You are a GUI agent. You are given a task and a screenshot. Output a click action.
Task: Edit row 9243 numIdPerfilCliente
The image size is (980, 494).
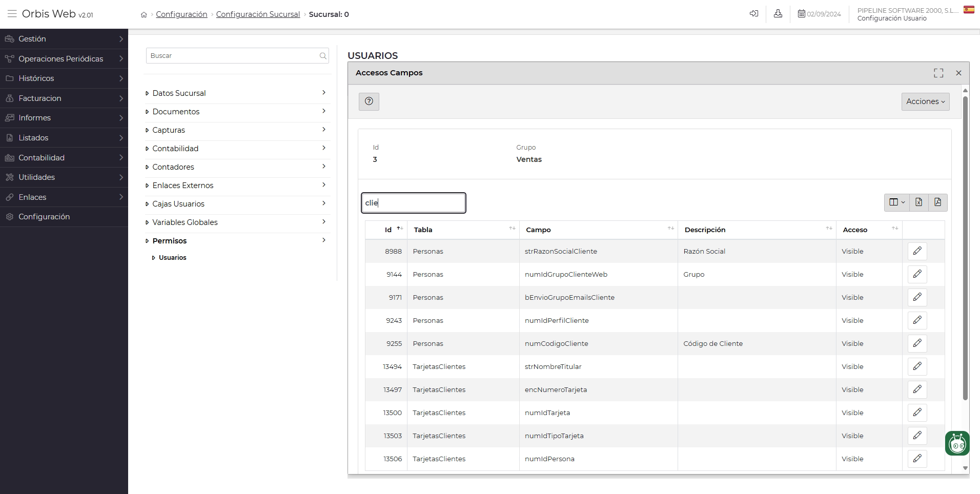click(x=917, y=320)
